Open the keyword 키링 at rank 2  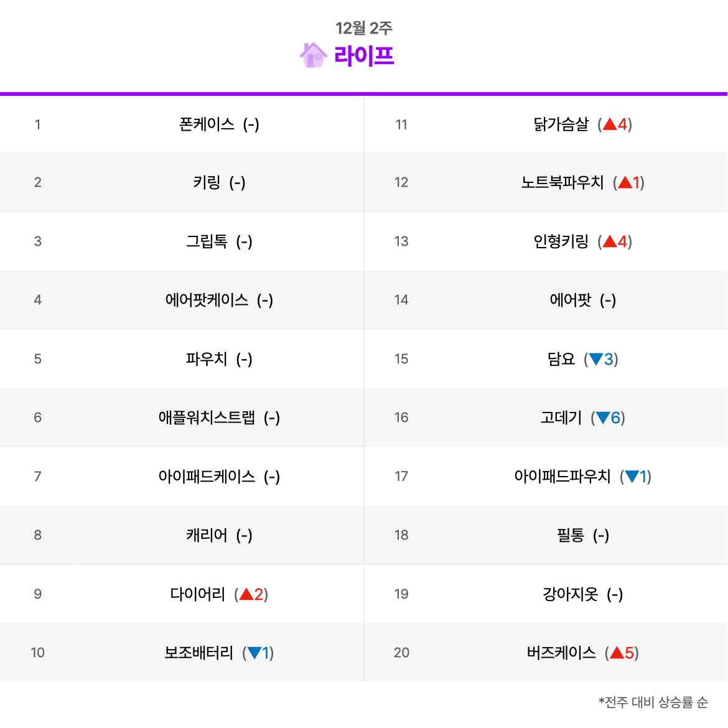coord(207,182)
